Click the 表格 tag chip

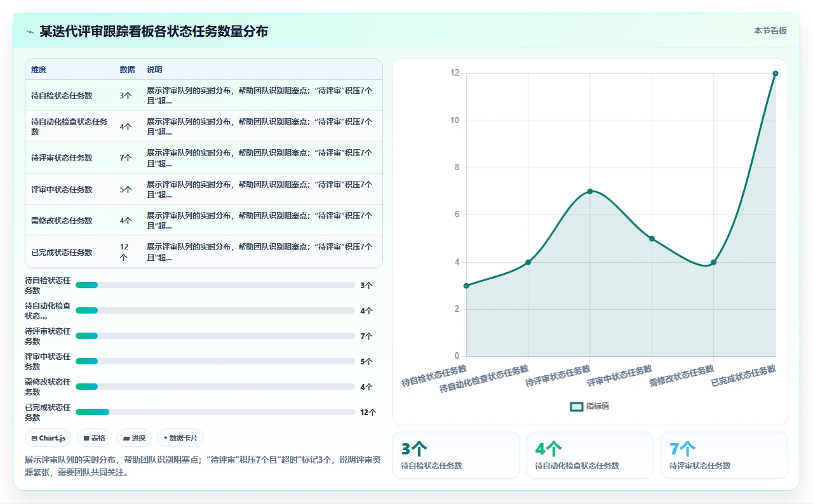[94, 438]
